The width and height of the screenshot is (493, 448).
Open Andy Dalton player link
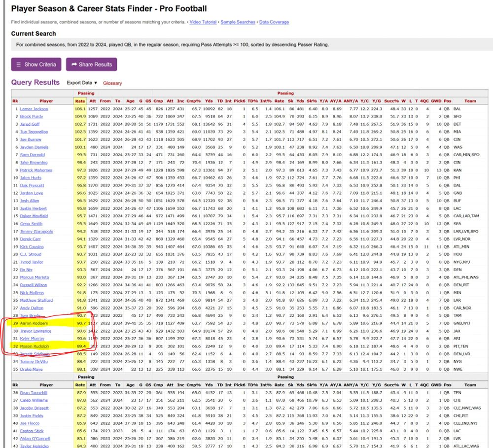[x=32, y=308]
